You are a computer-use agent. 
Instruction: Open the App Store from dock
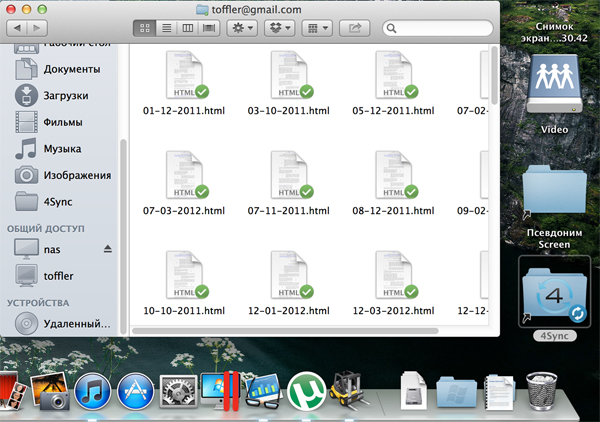pos(135,391)
